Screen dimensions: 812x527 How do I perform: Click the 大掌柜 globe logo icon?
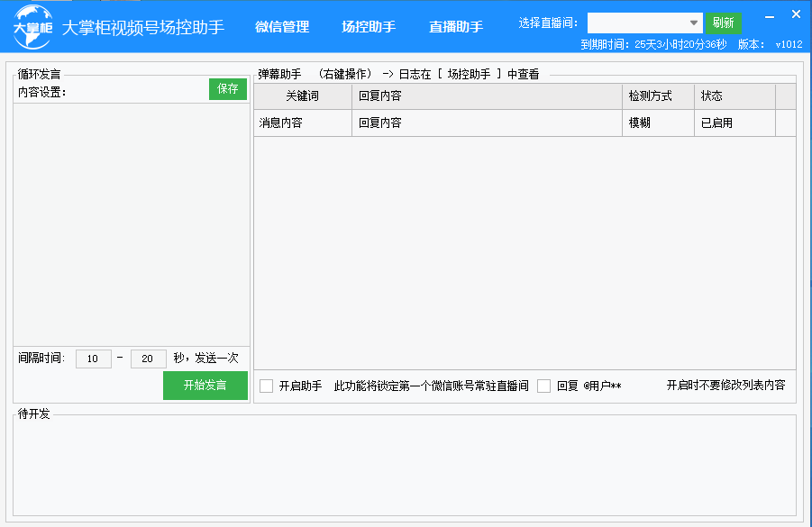pyautogui.click(x=32, y=27)
